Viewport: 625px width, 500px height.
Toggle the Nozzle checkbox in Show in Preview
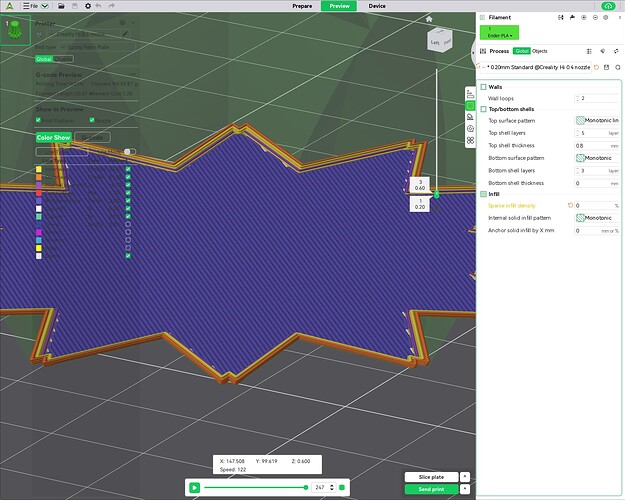[92, 120]
